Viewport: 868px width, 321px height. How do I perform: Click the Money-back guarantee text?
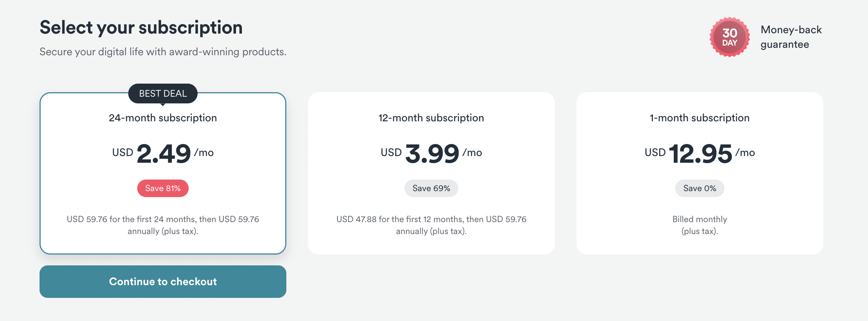tap(790, 37)
